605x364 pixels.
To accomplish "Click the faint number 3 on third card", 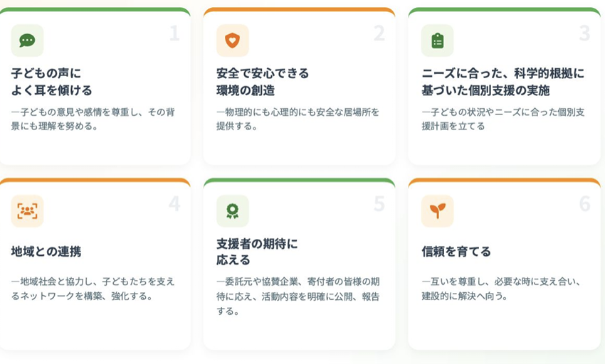I will 584,33.
